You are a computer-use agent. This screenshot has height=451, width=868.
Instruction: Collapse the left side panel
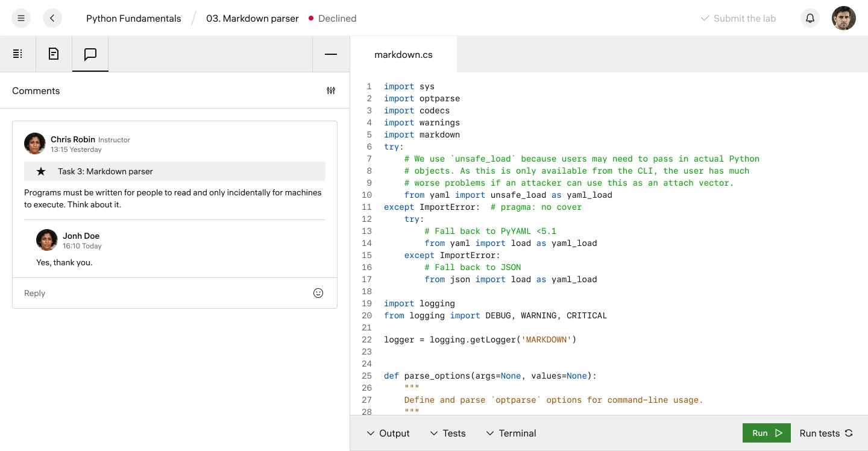coord(331,54)
